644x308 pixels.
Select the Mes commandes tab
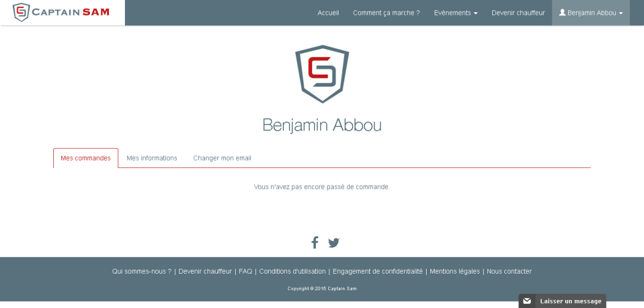pyautogui.click(x=86, y=158)
